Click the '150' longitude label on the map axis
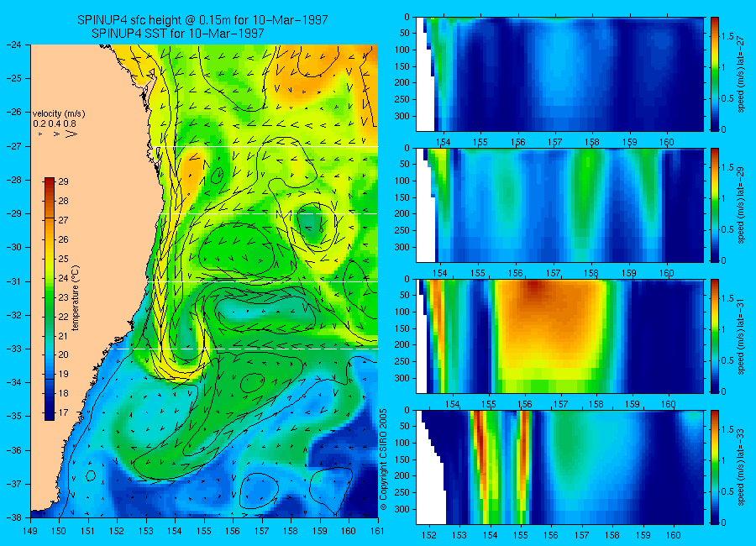This screenshot has height=546, width=756. point(60,531)
